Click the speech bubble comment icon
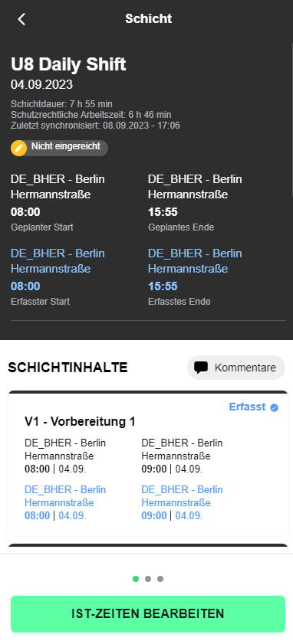 coord(201,368)
